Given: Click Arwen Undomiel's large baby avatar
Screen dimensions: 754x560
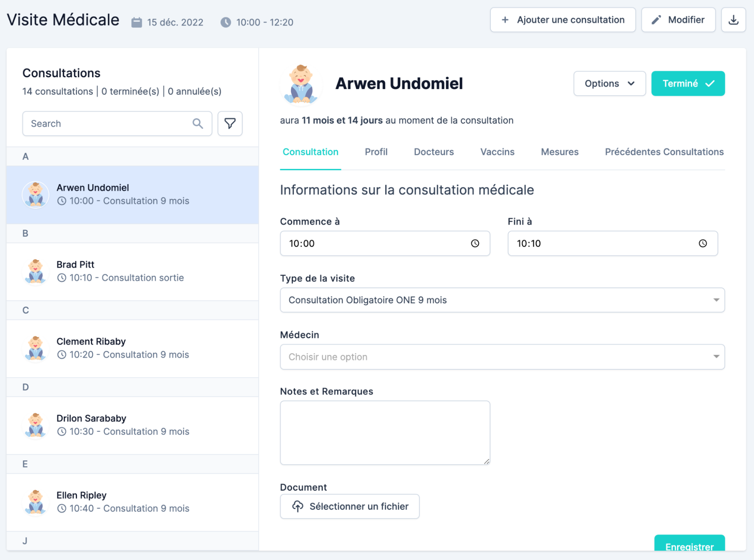Looking at the screenshot, I should click(301, 84).
